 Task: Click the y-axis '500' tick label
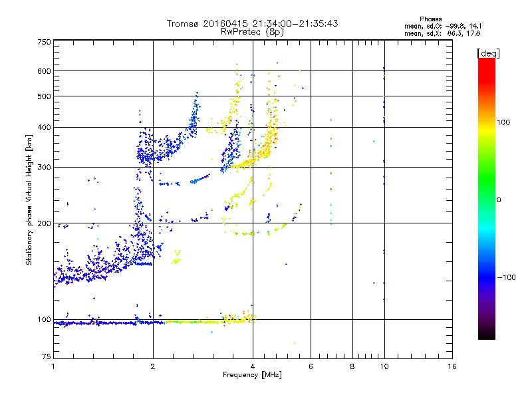(x=44, y=96)
